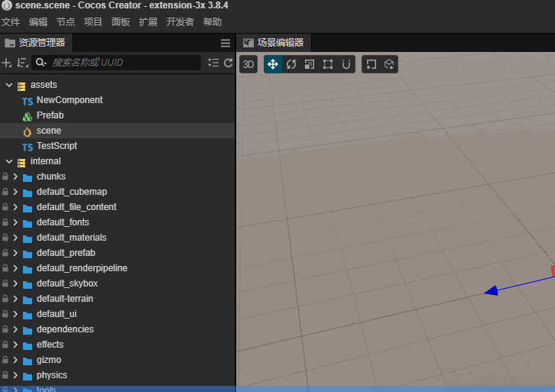Screen dimensions: 555x392
Task: Select the Rotate gizmo tool
Action: click(291, 64)
